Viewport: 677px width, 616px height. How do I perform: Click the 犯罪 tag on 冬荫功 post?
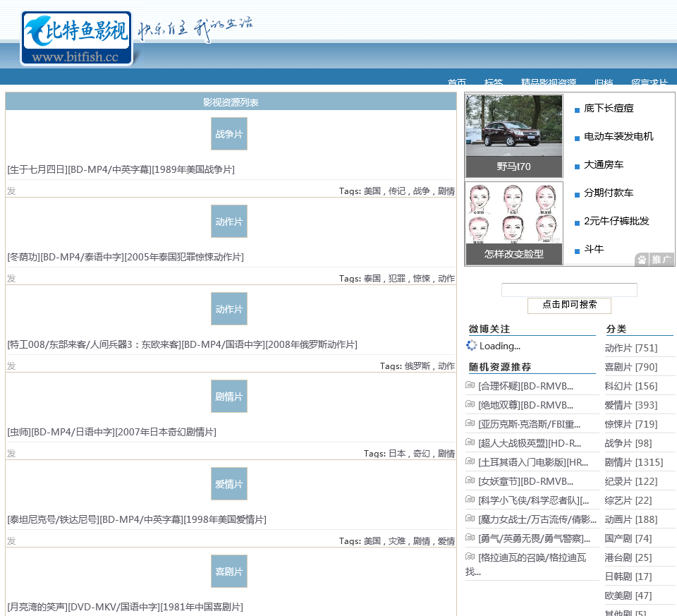click(x=397, y=279)
